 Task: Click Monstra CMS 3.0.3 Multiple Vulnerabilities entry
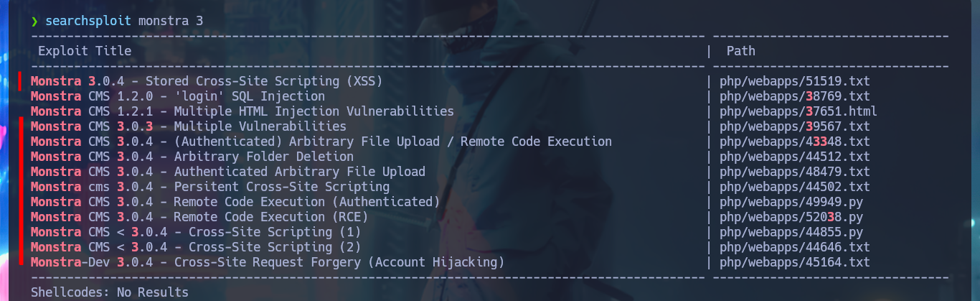point(189,126)
